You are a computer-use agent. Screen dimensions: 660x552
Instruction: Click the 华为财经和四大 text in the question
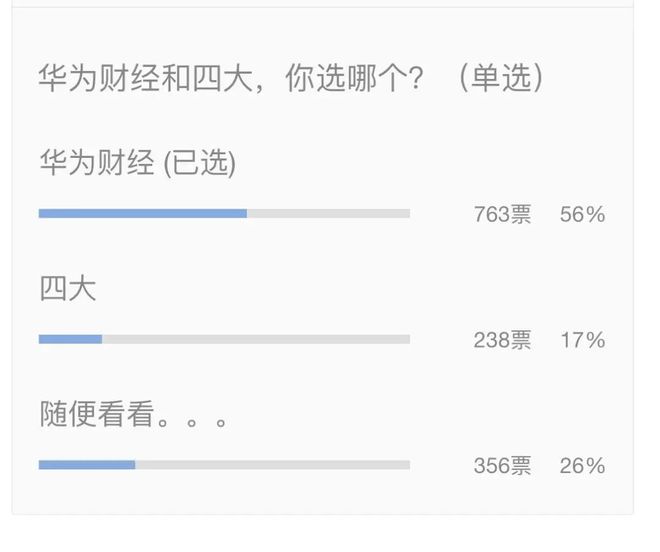[x=146, y=78]
